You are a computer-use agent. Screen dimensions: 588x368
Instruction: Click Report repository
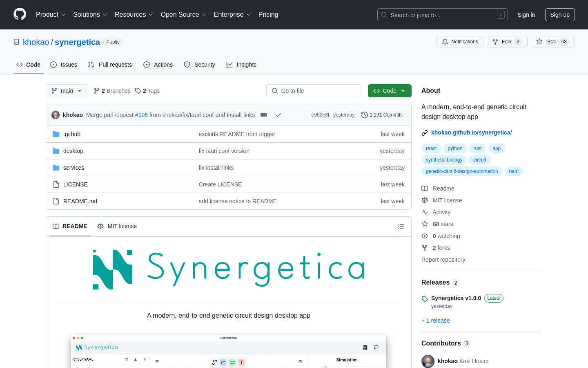443,260
